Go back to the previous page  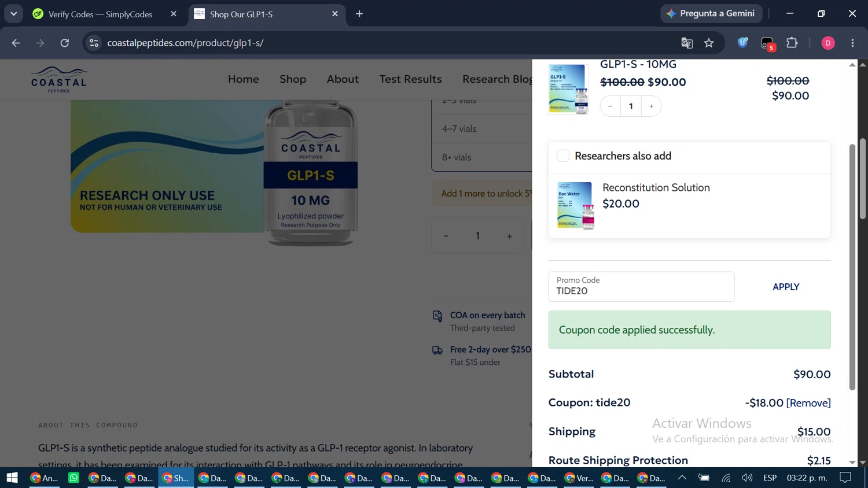tap(16, 43)
